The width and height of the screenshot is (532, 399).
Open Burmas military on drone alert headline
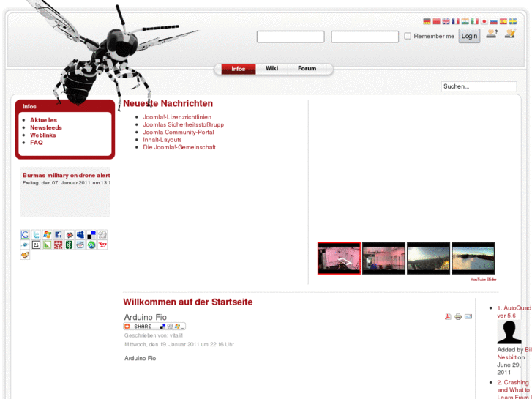(66, 175)
